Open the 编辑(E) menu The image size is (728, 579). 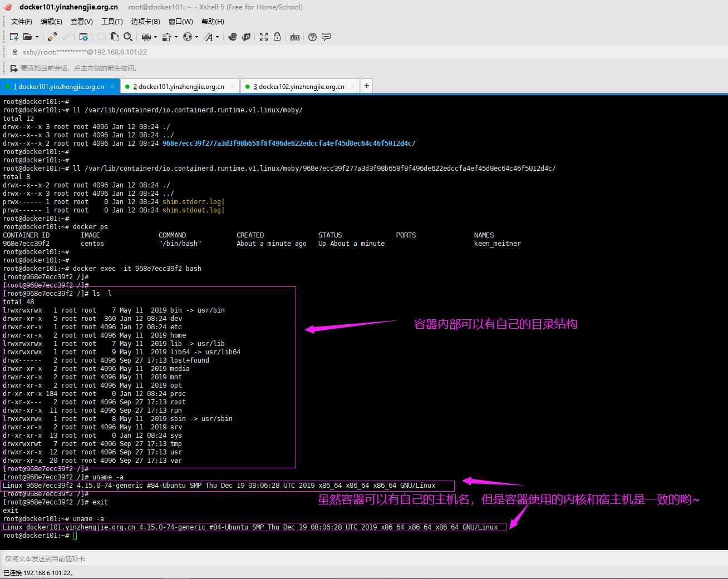point(51,22)
